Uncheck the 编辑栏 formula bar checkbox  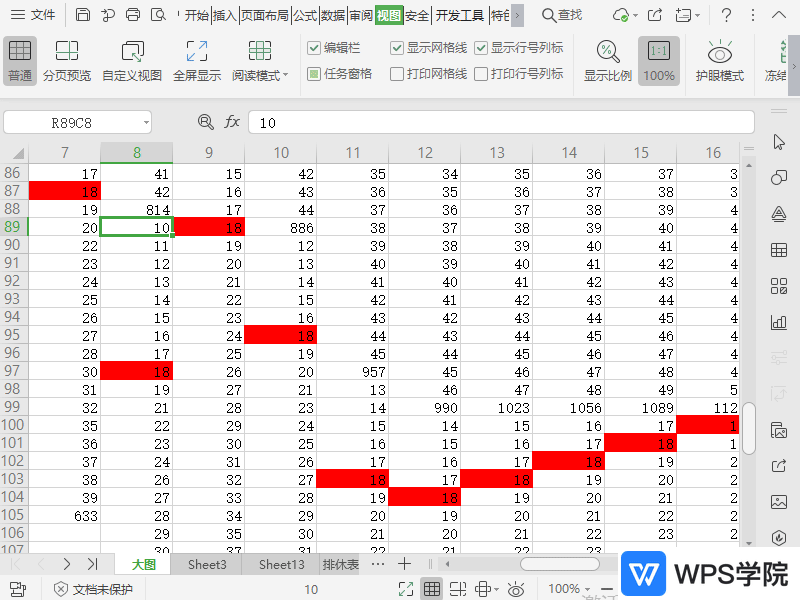point(314,48)
